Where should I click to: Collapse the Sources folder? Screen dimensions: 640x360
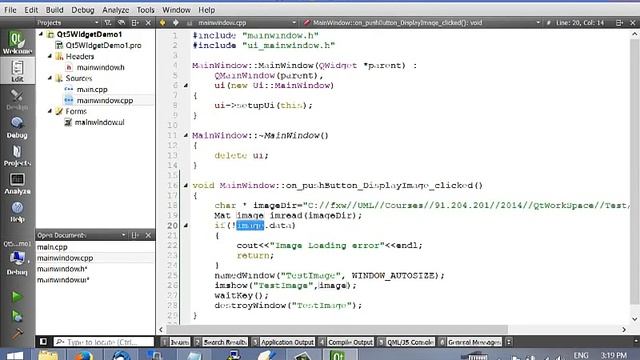coord(50,78)
